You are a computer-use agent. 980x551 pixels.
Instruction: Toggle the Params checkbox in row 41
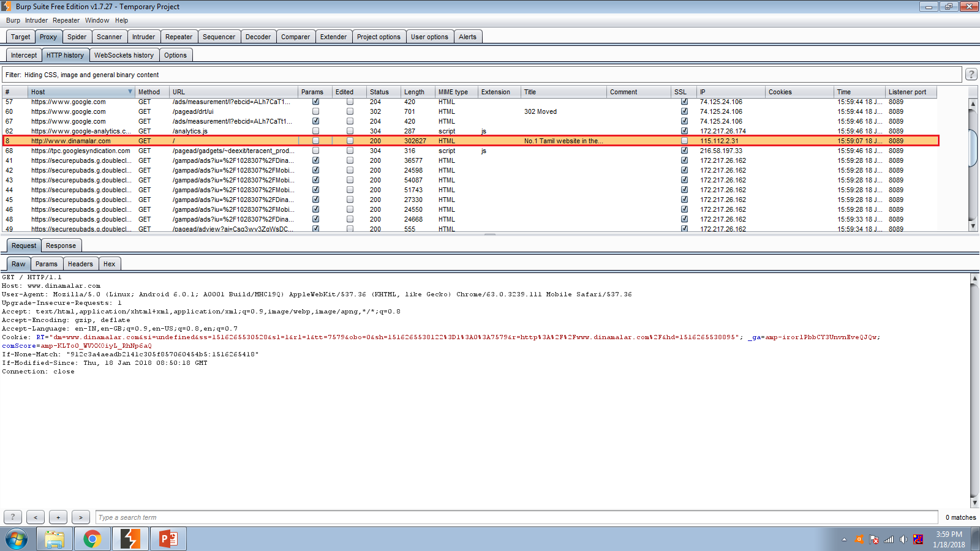315,160
